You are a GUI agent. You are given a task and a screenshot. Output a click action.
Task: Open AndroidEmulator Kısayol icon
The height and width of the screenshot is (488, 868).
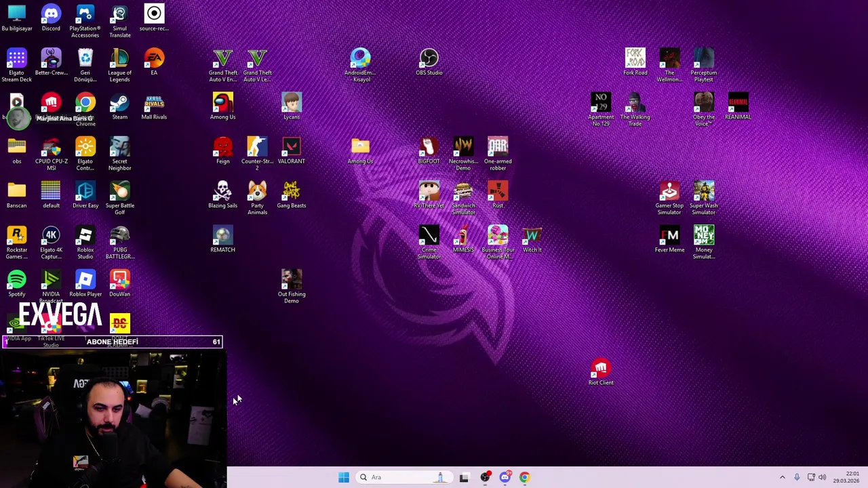click(x=360, y=66)
